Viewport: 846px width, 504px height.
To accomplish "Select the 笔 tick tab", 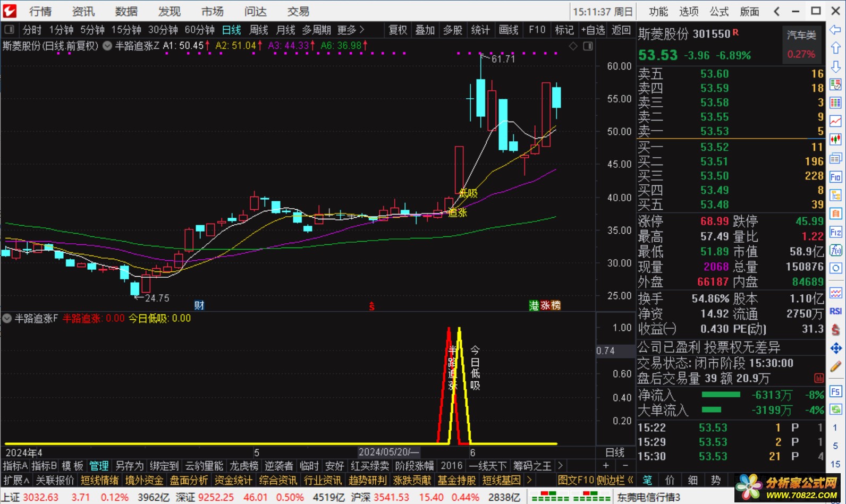I will (x=647, y=480).
